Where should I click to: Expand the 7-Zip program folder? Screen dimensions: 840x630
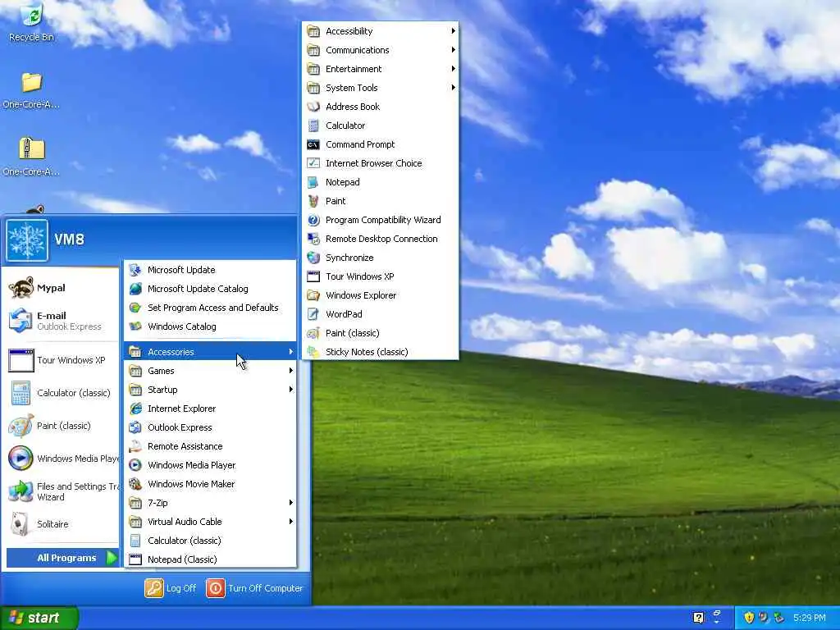point(210,503)
